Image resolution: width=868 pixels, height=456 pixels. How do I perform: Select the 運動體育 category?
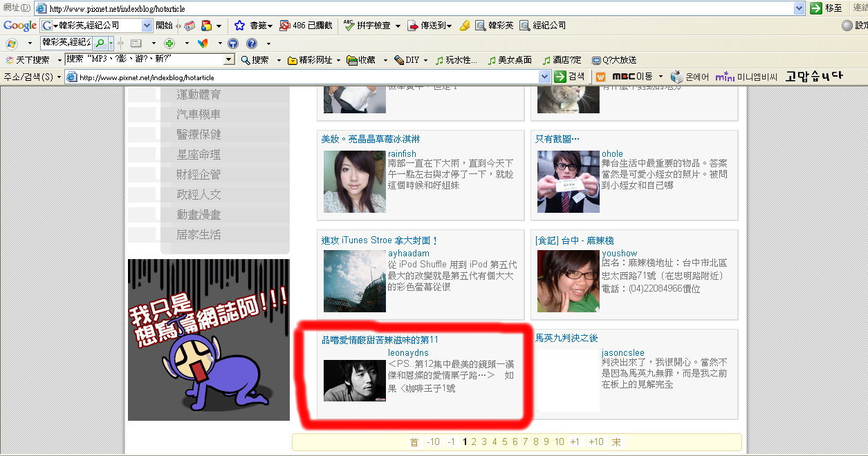(198, 95)
